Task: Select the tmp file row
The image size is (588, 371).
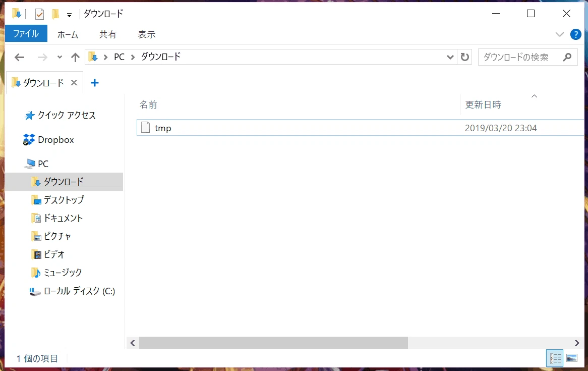Action: point(360,128)
